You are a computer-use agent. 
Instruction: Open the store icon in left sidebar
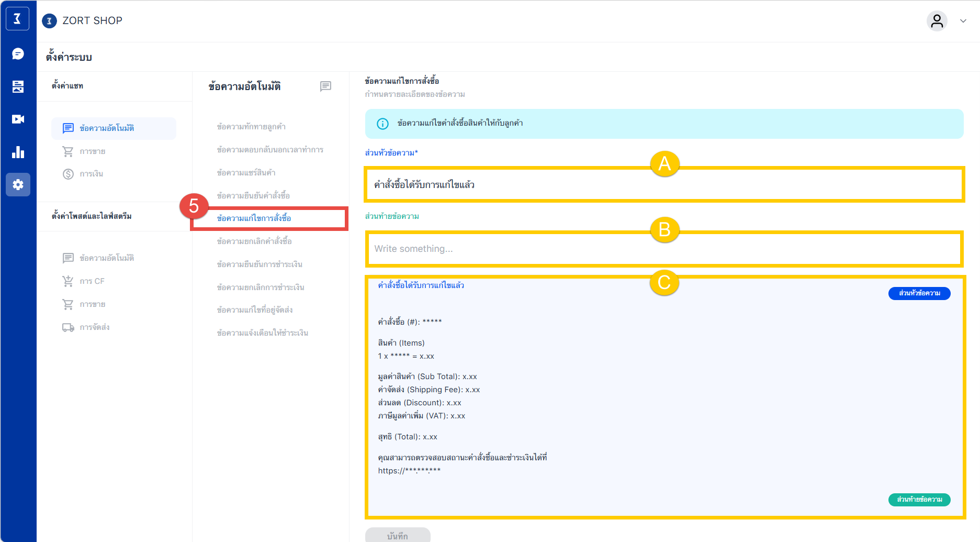[x=18, y=86]
